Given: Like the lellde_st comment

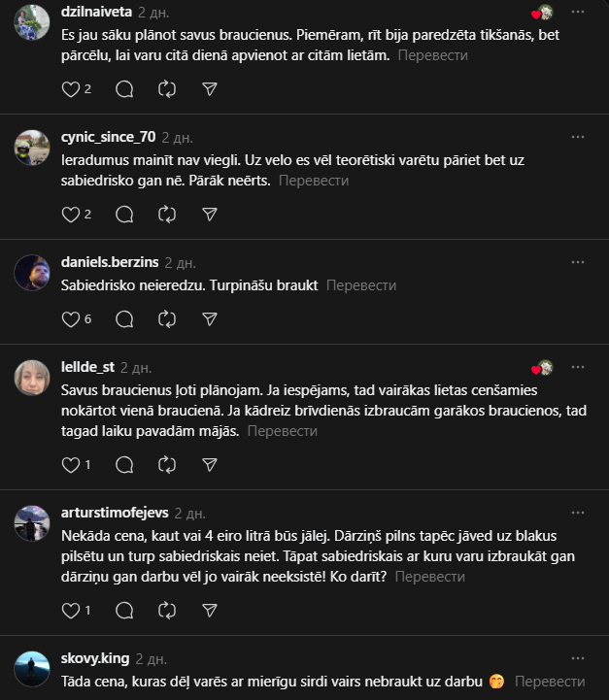Looking at the screenshot, I should tap(70, 465).
